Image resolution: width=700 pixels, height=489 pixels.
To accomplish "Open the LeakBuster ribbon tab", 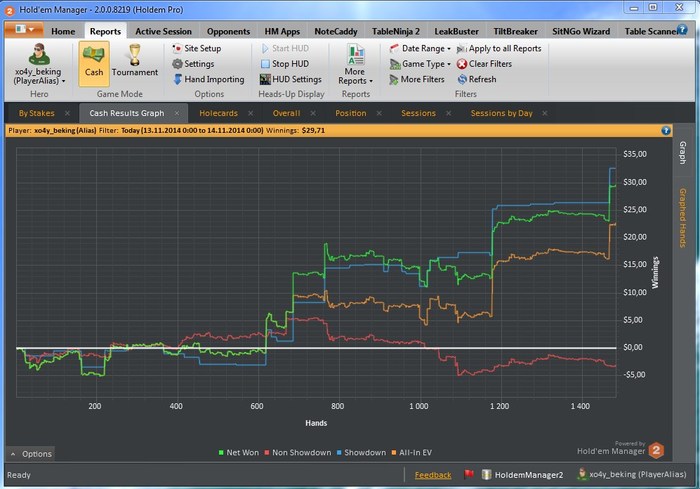I will pos(456,31).
